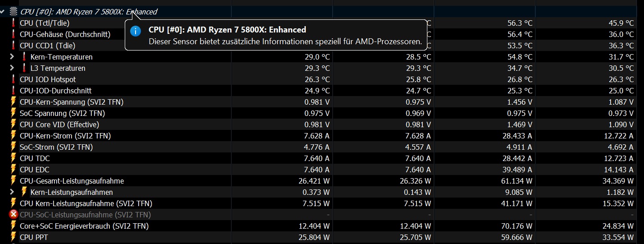Click the thermometer icon beside L3 Temperaturen
The width and height of the screenshot is (644, 244).
24,68
